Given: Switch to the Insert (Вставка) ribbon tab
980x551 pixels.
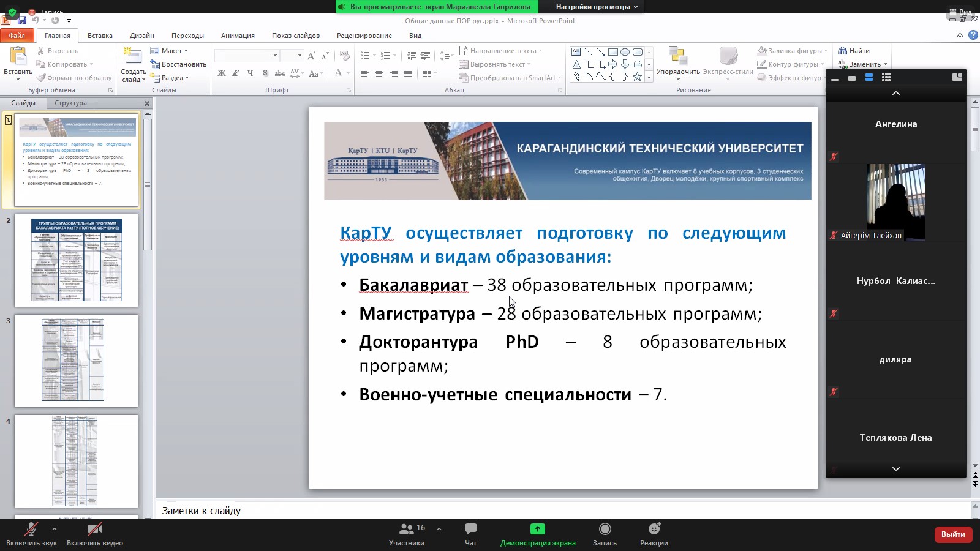Looking at the screenshot, I should [x=100, y=36].
